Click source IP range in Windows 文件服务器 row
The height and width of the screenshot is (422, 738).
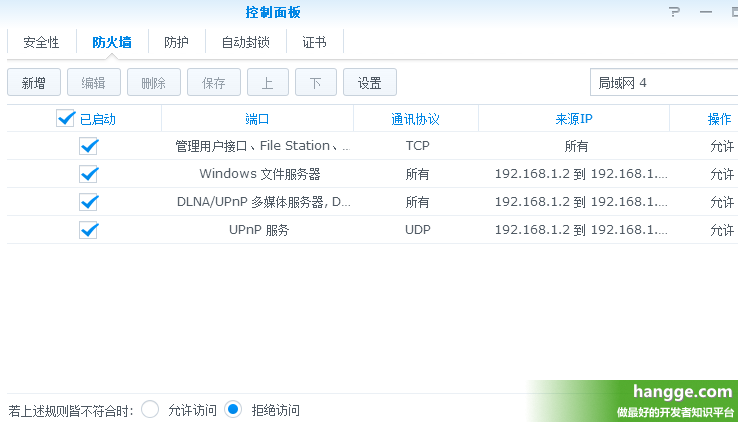pyautogui.click(x=581, y=174)
